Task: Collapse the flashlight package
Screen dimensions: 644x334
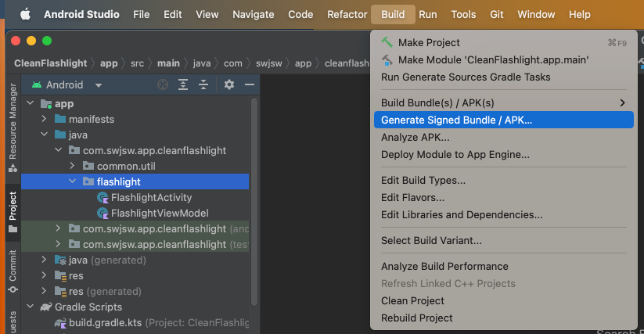Action: 72,181
